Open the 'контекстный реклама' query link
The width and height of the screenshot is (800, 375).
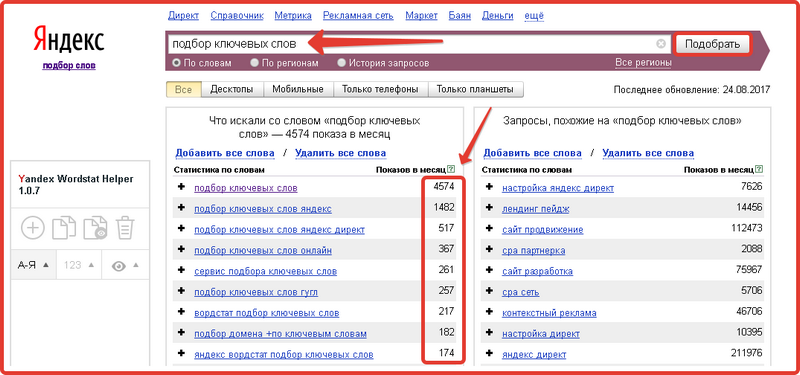(549, 313)
